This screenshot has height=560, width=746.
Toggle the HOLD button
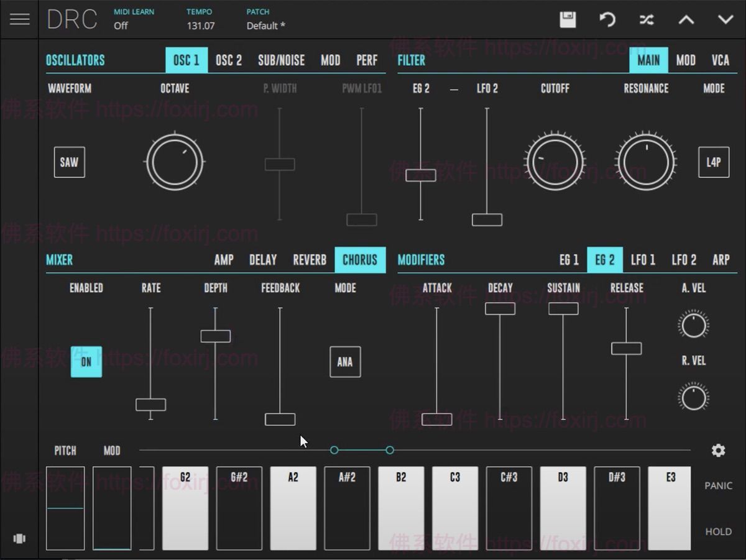tap(718, 531)
